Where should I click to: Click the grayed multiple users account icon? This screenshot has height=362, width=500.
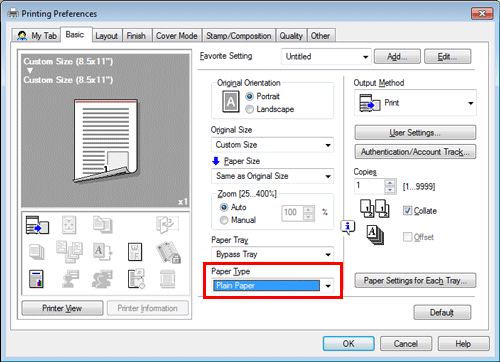(x=102, y=279)
